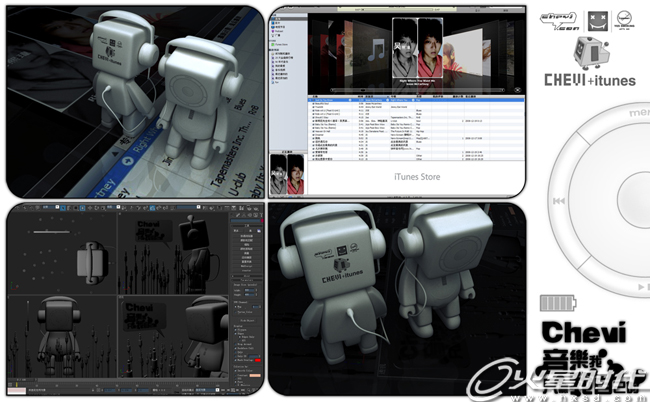Select the Select Object tool in 3ds Max
Viewport: 650px width, 402px height.
(x=63, y=208)
